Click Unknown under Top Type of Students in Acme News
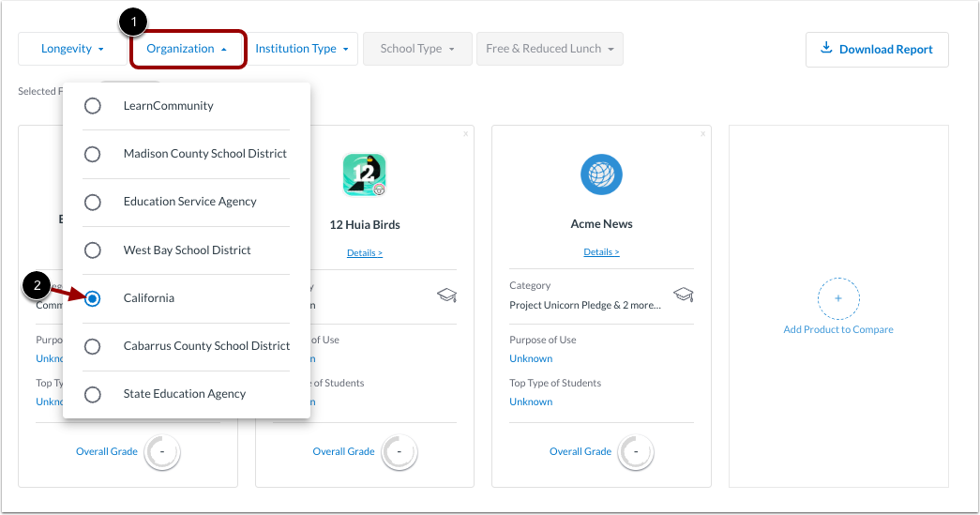 [531, 401]
